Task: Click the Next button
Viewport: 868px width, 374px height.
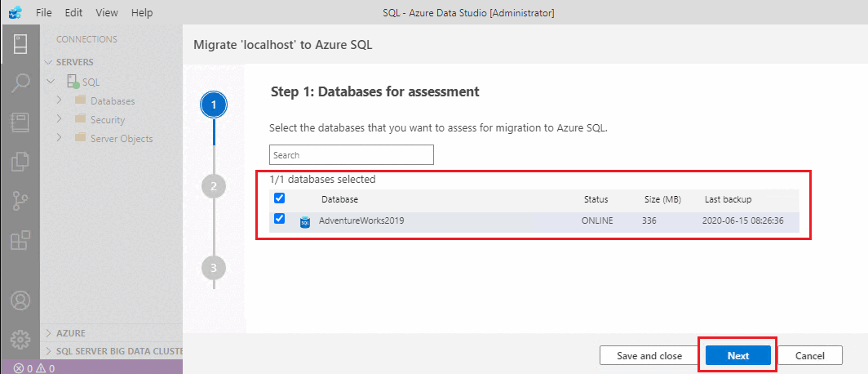Action: pos(737,355)
